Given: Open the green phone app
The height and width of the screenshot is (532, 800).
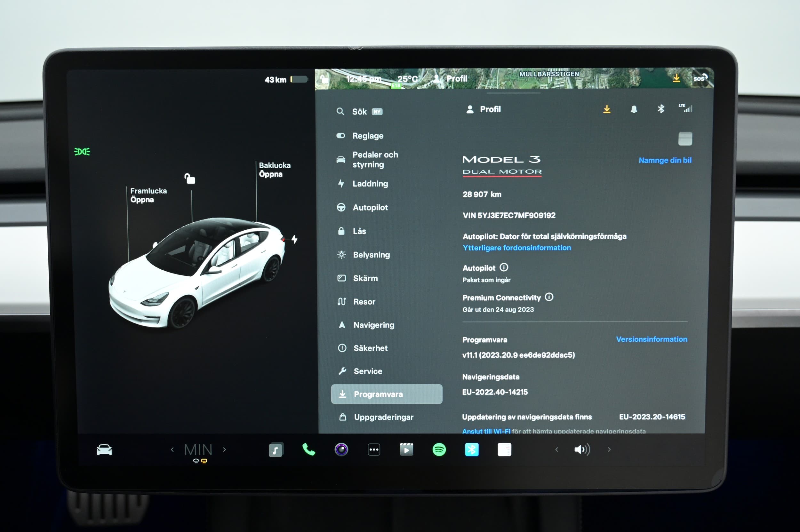Looking at the screenshot, I should (x=308, y=449).
